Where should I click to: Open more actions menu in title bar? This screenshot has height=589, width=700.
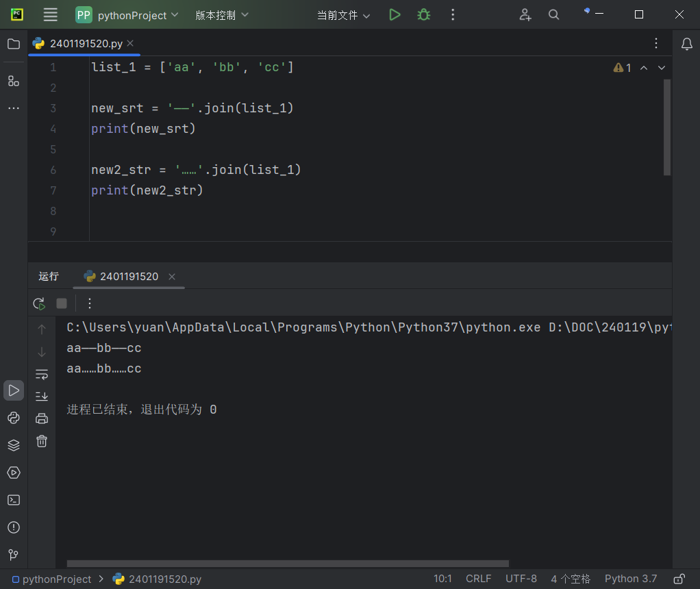[453, 15]
